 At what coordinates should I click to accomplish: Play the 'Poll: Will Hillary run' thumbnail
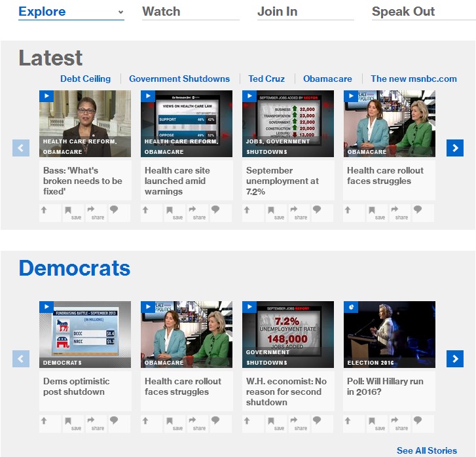[389, 334]
